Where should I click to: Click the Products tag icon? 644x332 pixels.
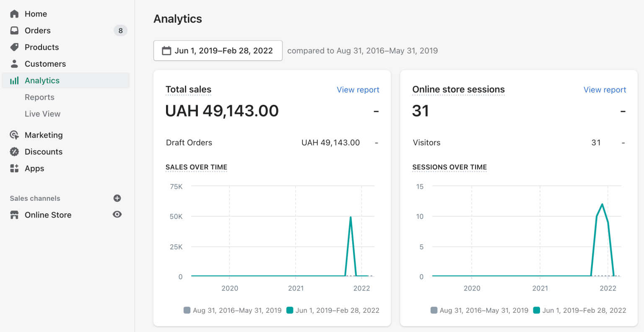point(14,47)
